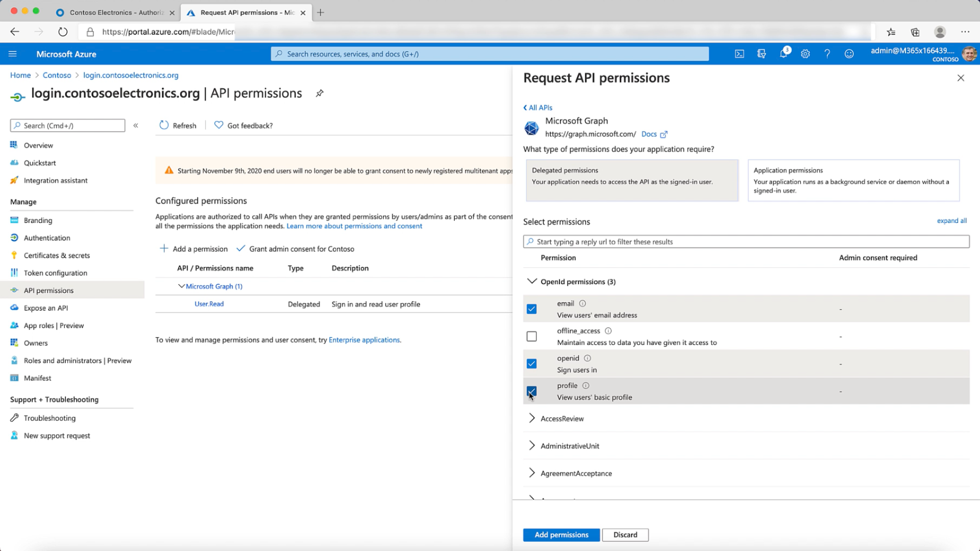Collapse the OpenId permissions group
Screen dimensions: 980x551
point(532,282)
